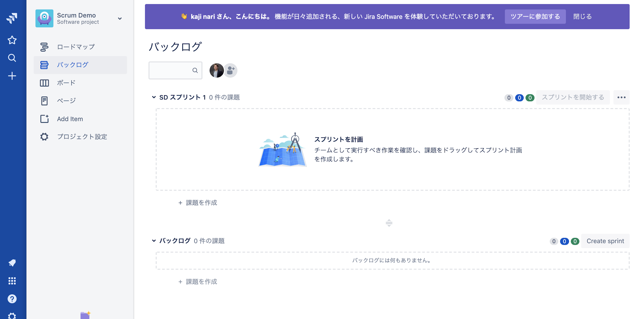The width and height of the screenshot is (644, 319).
Task: Click the Scrum Demo project avatar
Action: [44, 19]
